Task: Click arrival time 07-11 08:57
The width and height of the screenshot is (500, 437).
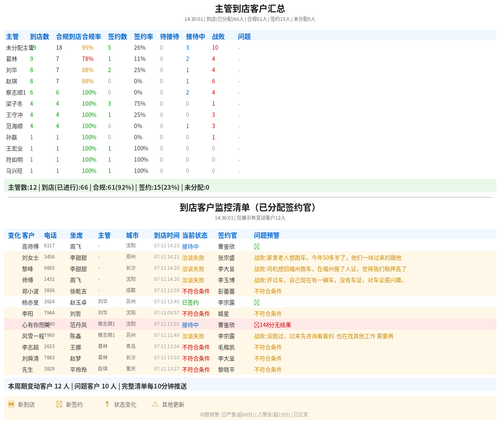Action: (167, 313)
